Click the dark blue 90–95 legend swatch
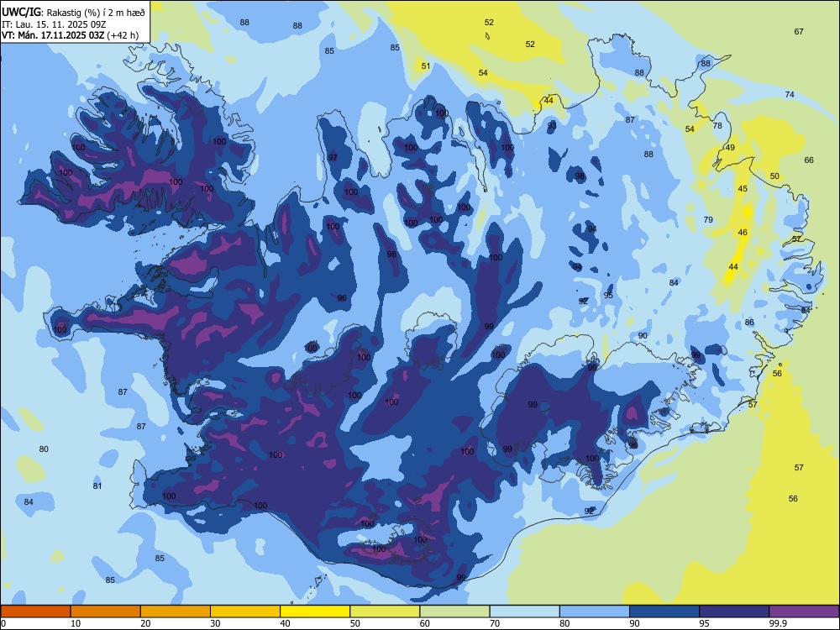Screen dimensions: 840x630 (664, 612)
